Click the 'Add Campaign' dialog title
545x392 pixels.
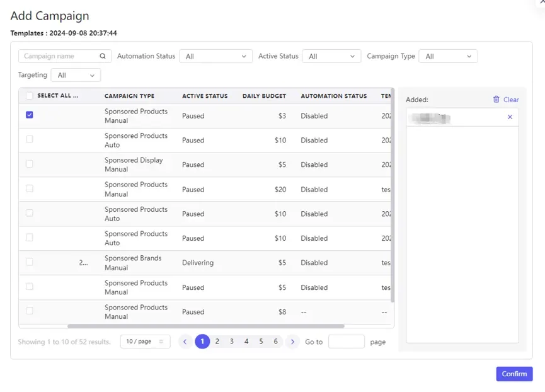pyautogui.click(x=50, y=16)
